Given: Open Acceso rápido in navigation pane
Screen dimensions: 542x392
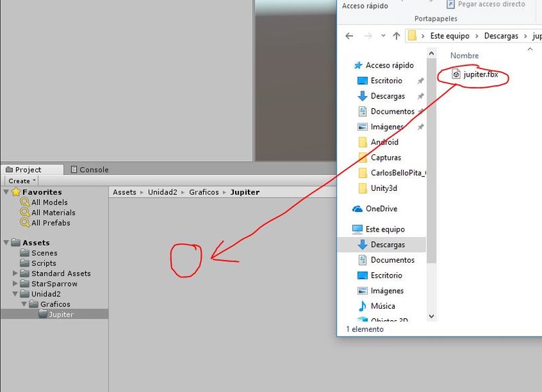Looking at the screenshot, I should coord(390,65).
